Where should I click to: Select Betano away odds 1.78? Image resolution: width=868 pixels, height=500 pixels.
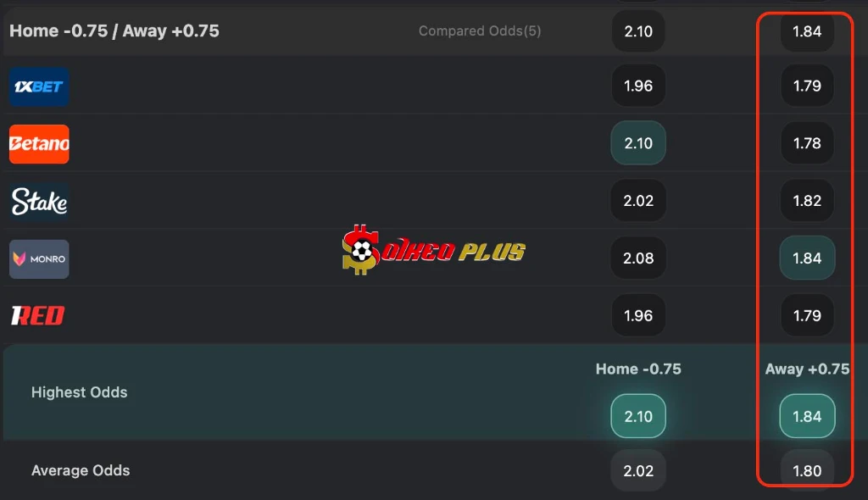(x=807, y=143)
